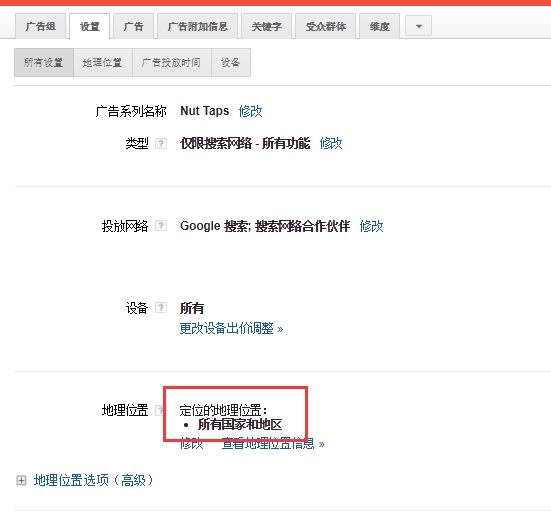This screenshot has height=522, width=551.
Task: Open the 维度 tab
Action: (x=380, y=26)
